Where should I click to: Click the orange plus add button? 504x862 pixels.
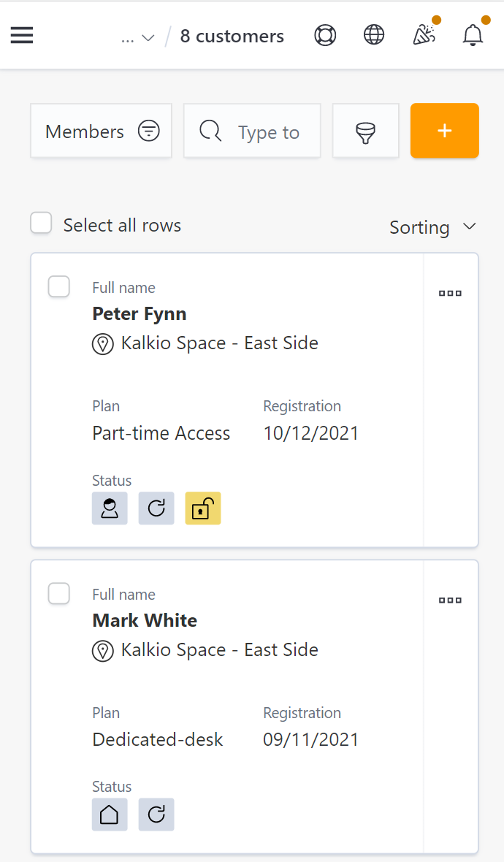444,131
